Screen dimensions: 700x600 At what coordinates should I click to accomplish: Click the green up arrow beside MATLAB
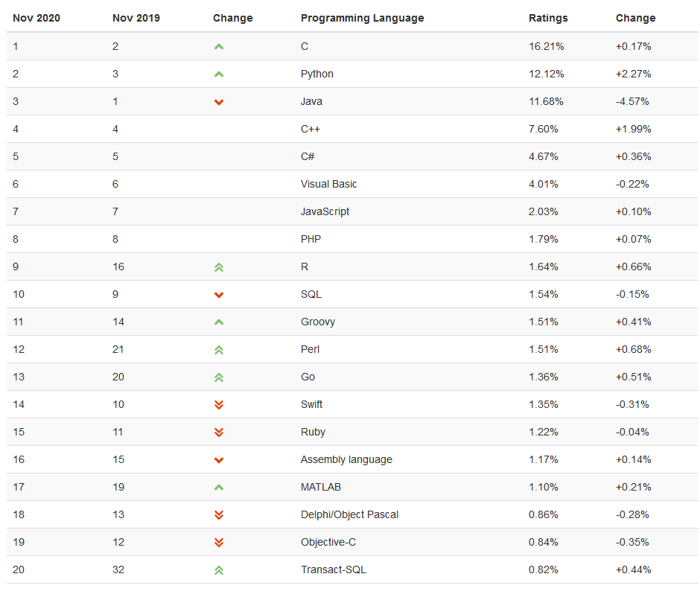tap(219, 488)
